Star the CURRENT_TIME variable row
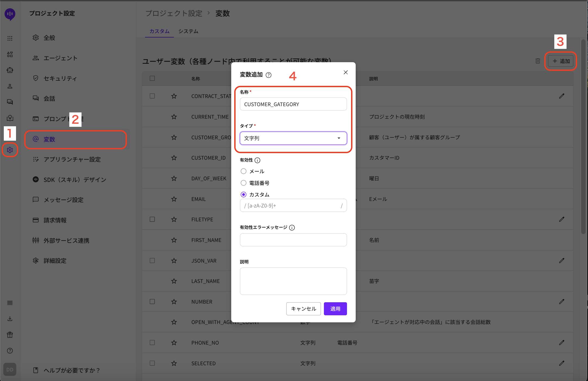 [x=174, y=117]
